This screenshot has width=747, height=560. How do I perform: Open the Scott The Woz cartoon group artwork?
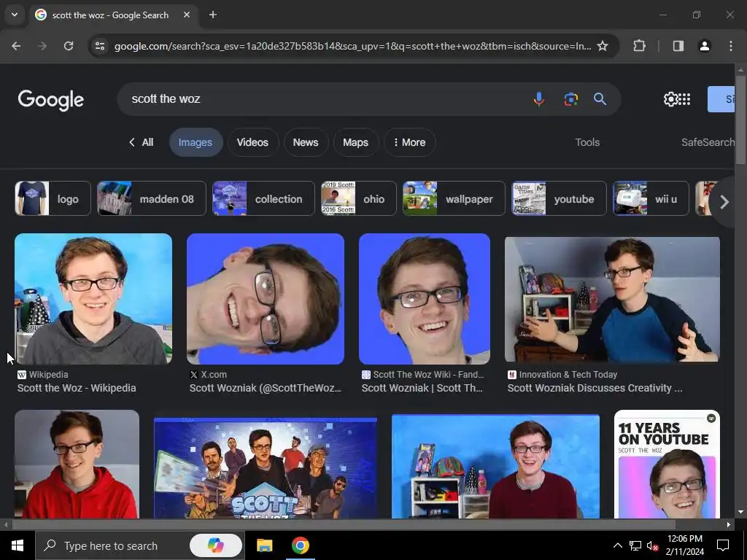click(266, 468)
